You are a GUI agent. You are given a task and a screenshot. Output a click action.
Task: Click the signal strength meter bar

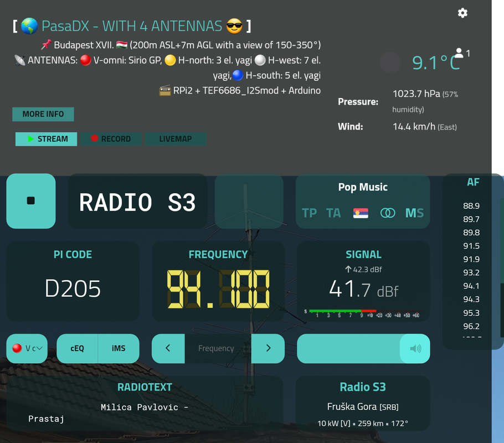point(362,313)
